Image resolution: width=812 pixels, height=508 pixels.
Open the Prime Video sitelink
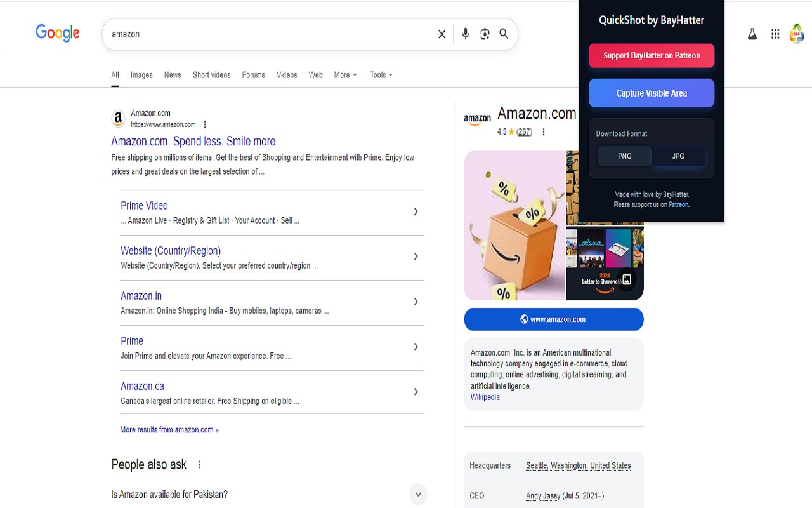(144, 206)
